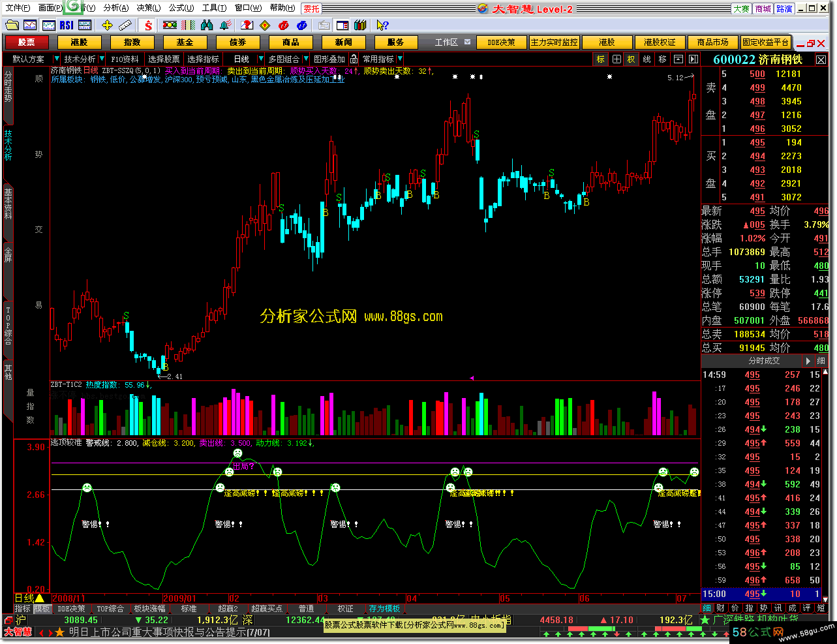Click the alarm bell alert icon

coord(226,25)
